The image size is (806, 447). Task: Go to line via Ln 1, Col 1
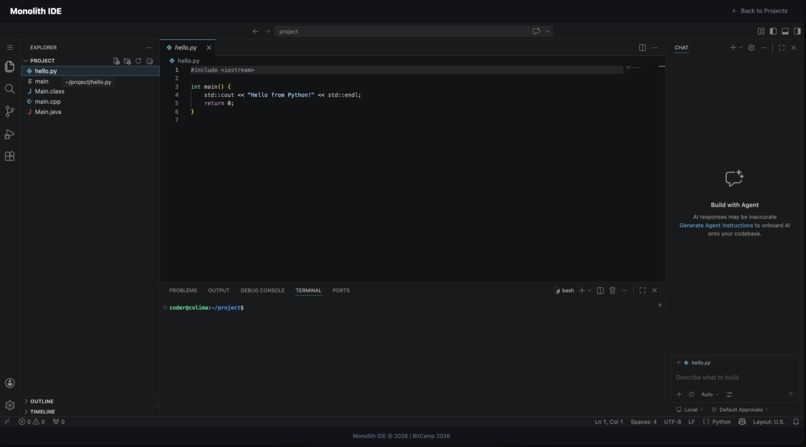coord(609,422)
